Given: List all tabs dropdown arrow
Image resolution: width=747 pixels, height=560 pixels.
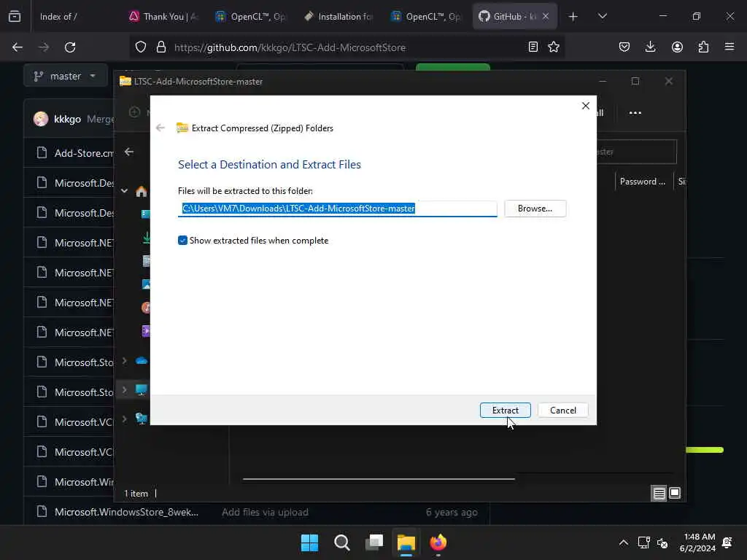Looking at the screenshot, I should pos(602,17).
